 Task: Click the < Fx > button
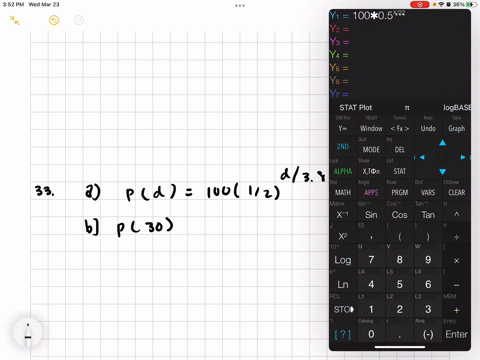399,128
